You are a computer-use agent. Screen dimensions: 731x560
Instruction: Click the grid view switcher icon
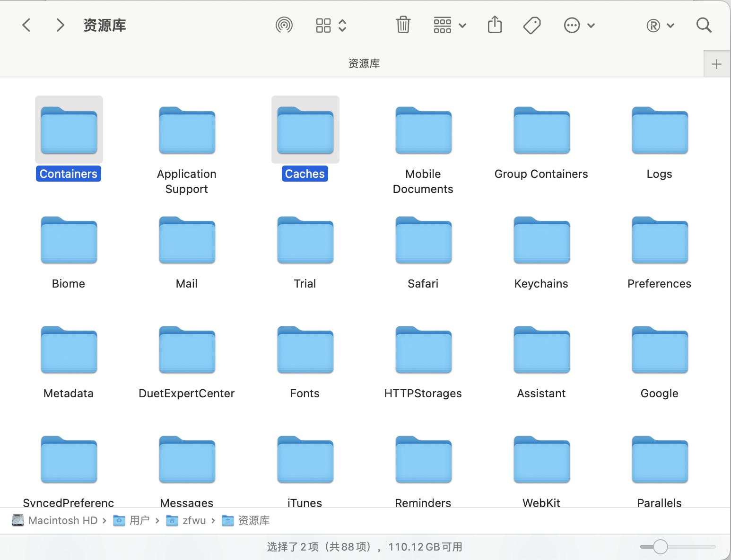coord(323,25)
